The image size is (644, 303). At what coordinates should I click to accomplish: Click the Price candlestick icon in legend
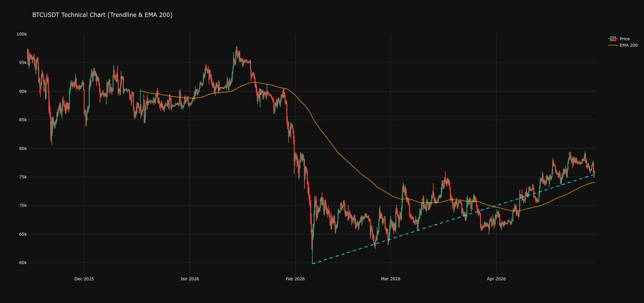click(x=613, y=39)
